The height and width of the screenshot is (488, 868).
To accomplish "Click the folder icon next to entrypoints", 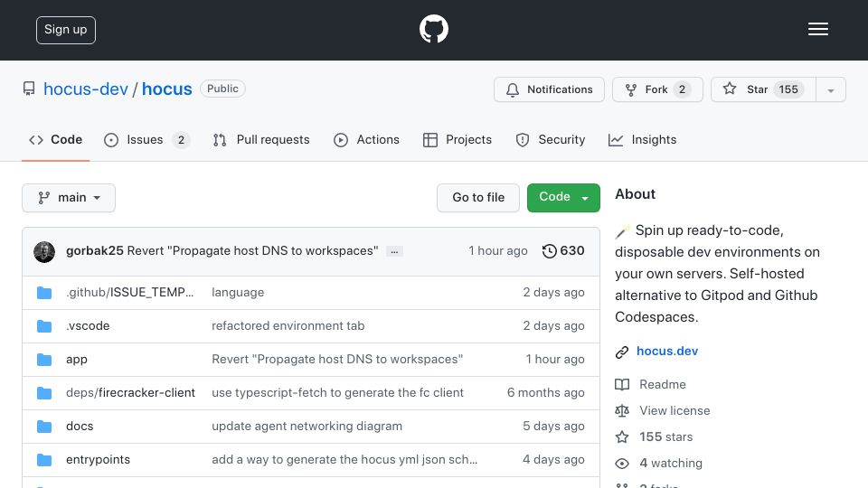I will click(44, 460).
